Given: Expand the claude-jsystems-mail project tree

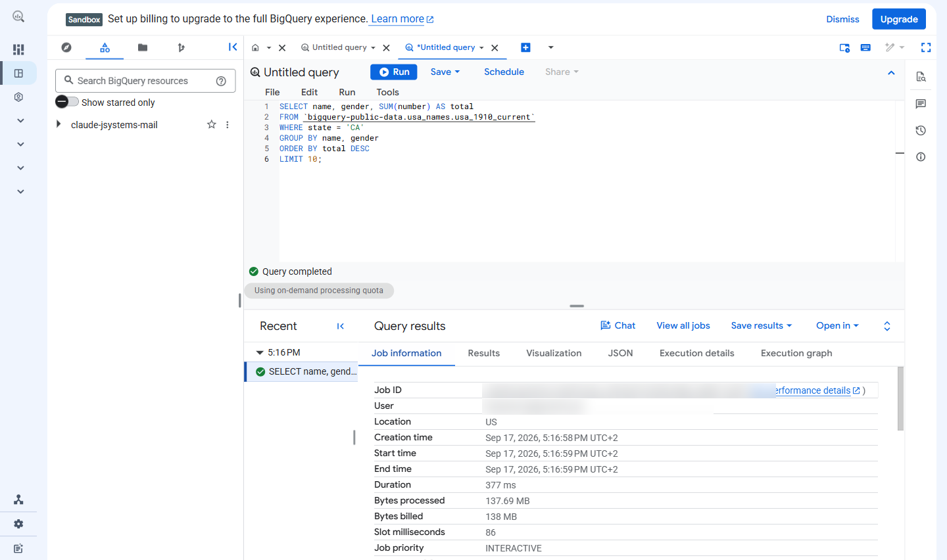Looking at the screenshot, I should point(59,124).
